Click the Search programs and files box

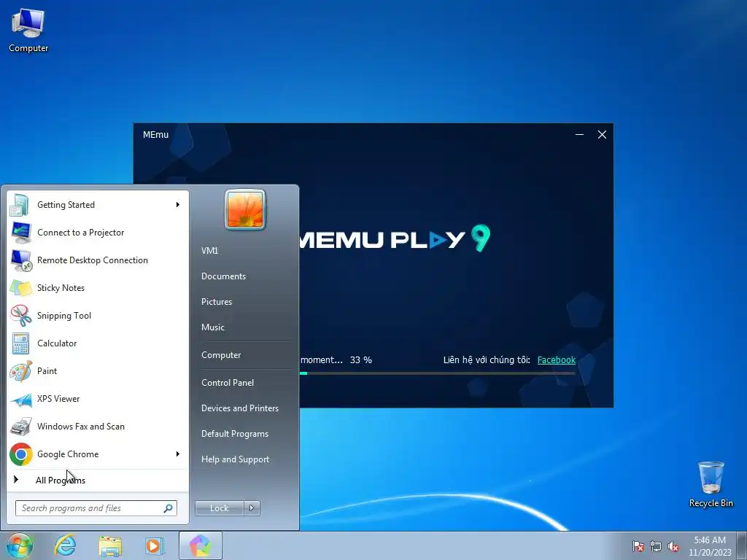pyautogui.click(x=96, y=508)
